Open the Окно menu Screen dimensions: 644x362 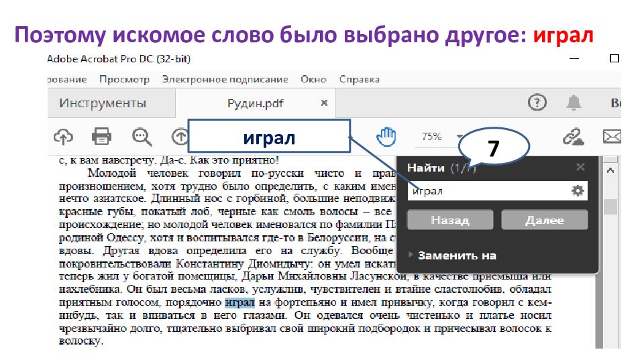313,79
